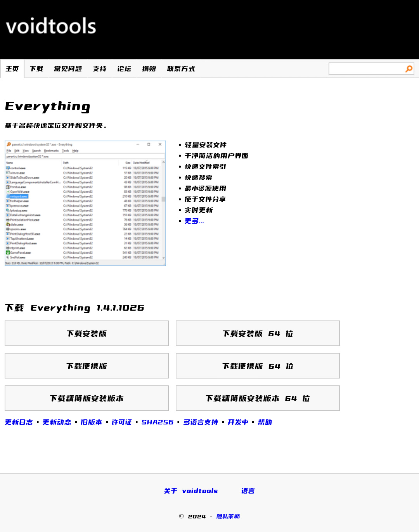
Task: Open the 支持 menu item
Action: [x=100, y=69]
